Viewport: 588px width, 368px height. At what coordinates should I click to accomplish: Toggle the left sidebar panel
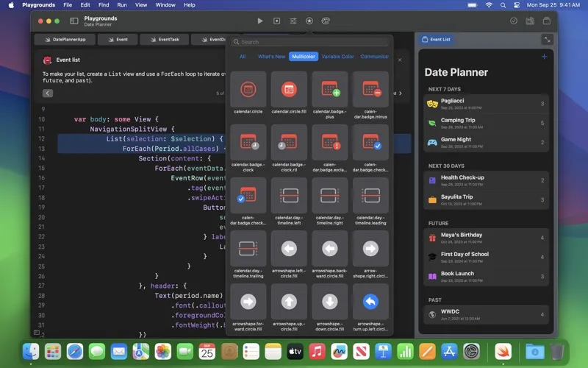74,21
